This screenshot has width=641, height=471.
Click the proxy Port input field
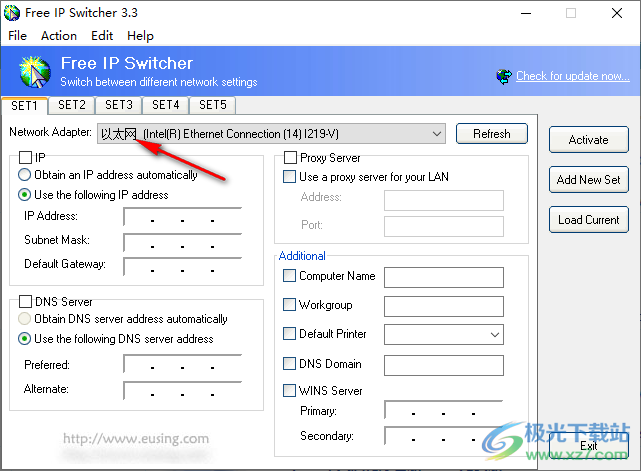tap(444, 227)
